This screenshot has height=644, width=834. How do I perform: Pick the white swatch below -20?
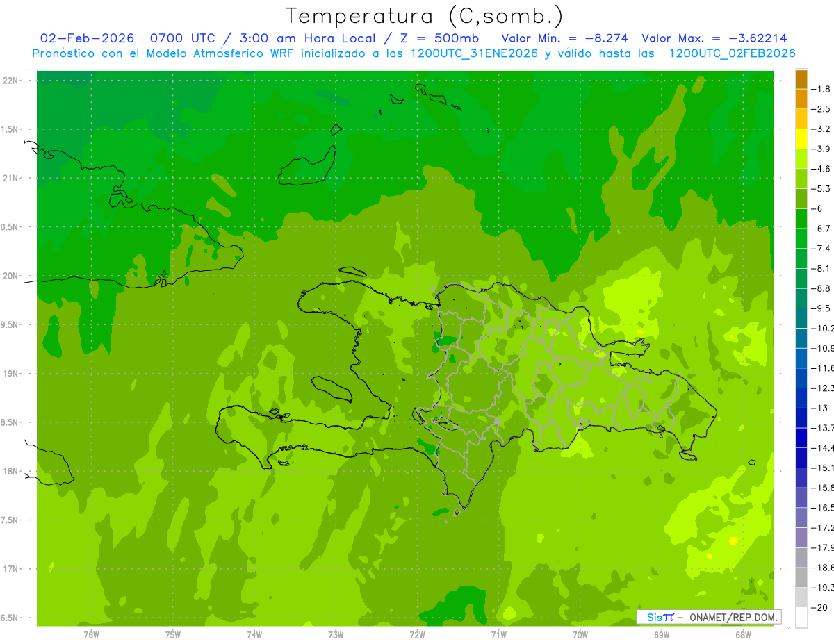pyautogui.click(x=801, y=617)
